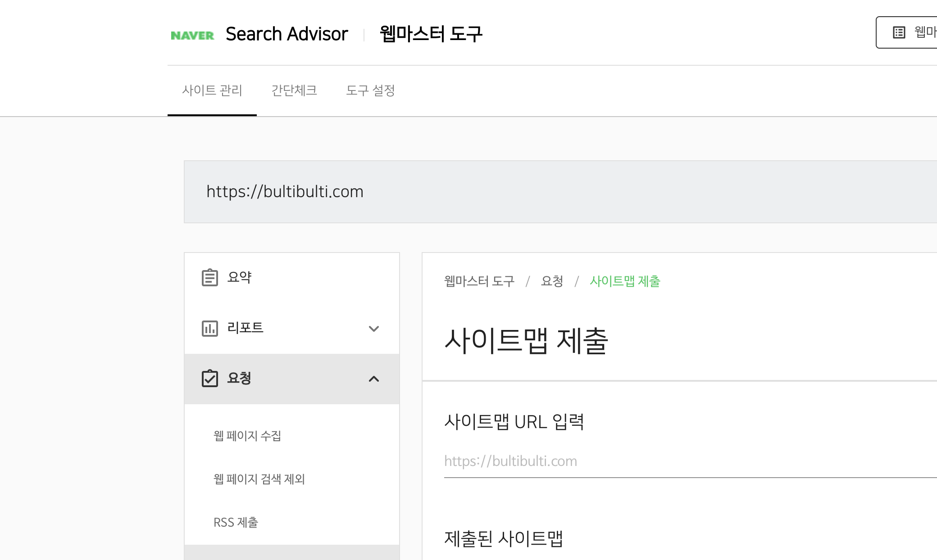Click the list icon in top-right button
This screenshot has width=937, height=560.
pos(899,32)
